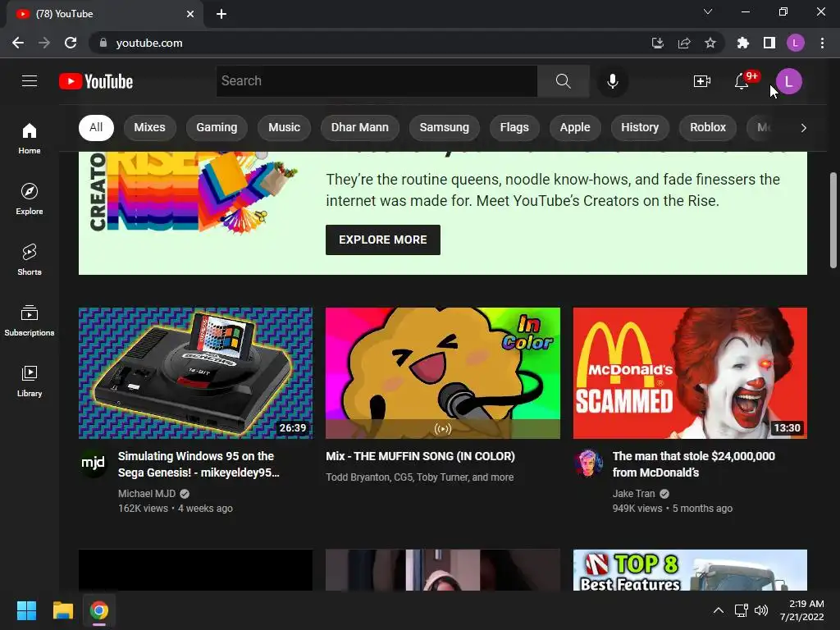This screenshot has height=630, width=840.
Task: Reload the page
Action: [x=71, y=43]
